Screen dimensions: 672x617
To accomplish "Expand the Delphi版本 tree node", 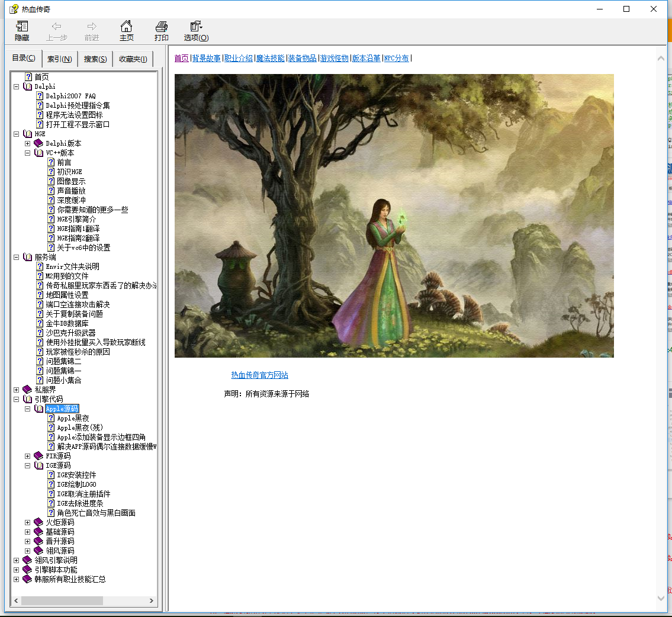I will 27,143.
